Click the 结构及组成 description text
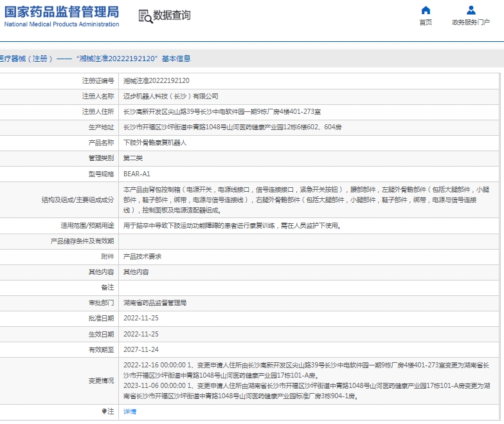Viewport: 504px width, 424px height. pyautogui.click(x=306, y=199)
